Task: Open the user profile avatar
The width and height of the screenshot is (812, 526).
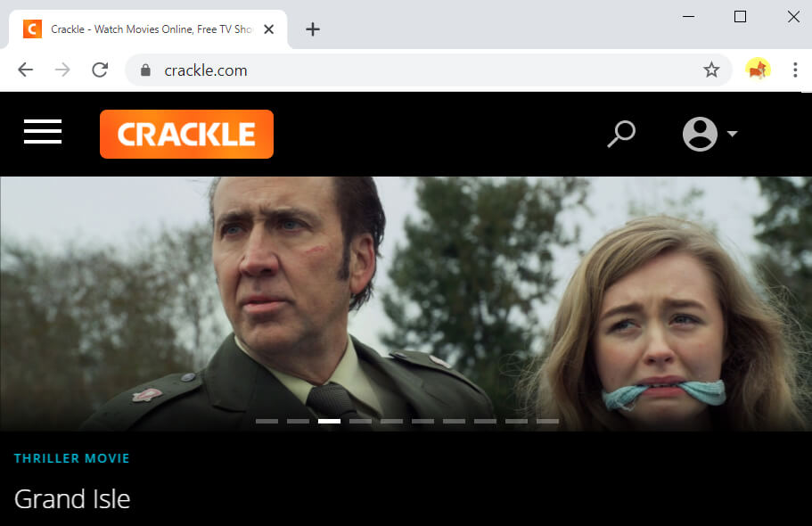Action: (x=700, y=134)
